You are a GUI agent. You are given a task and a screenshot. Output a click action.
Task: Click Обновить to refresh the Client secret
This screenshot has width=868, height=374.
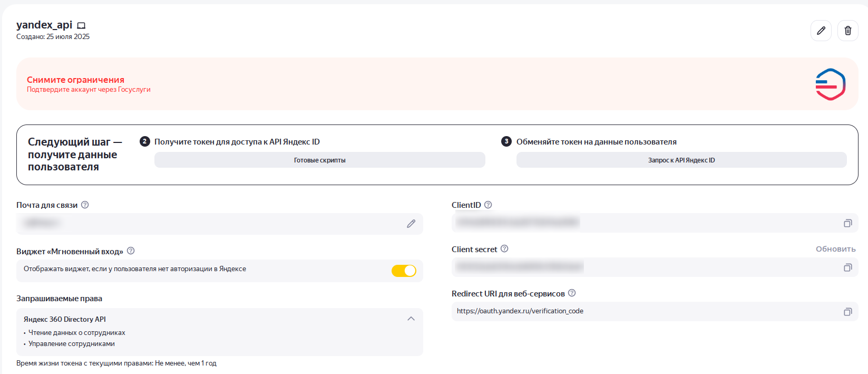[x=835, y=249]
